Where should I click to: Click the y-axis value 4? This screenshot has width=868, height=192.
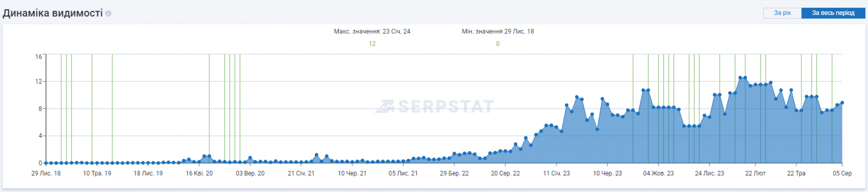coord(40,136)
